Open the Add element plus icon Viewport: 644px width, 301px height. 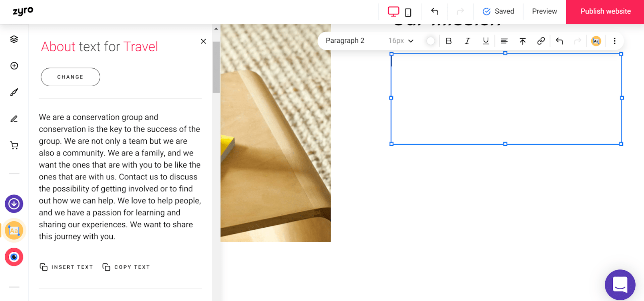(14, 66)
